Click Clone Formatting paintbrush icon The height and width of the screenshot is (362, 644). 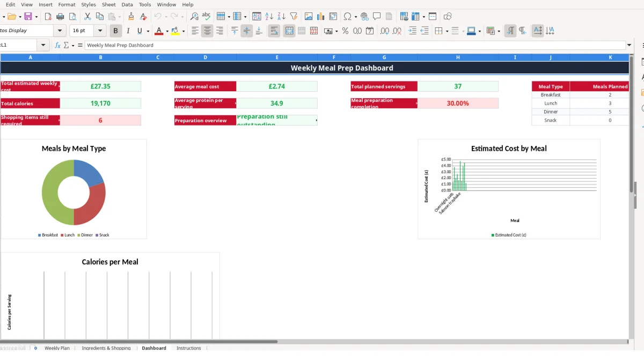click(131, 17)
